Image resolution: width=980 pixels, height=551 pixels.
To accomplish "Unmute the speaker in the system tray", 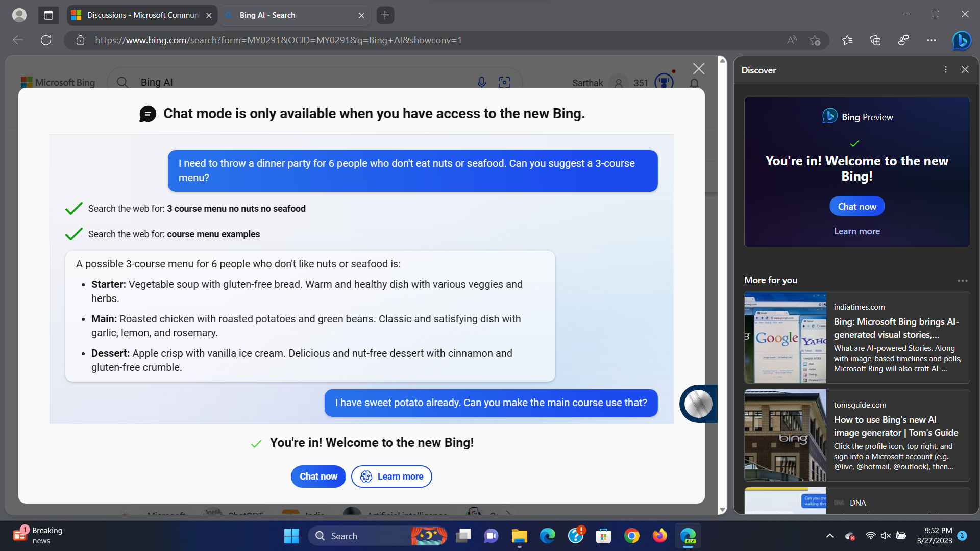I will 886,536.
